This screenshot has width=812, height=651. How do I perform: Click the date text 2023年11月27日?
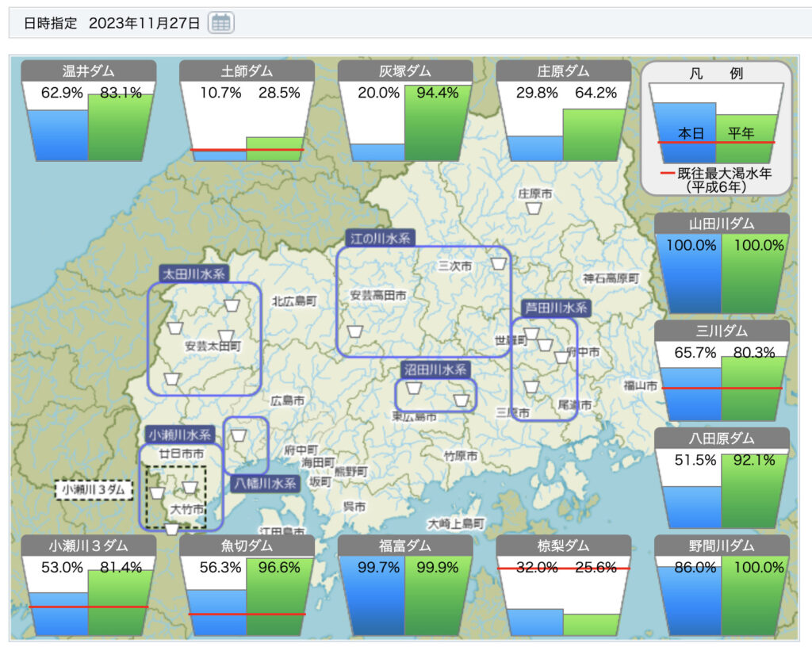pyautogui.click(x=144, y=23)
